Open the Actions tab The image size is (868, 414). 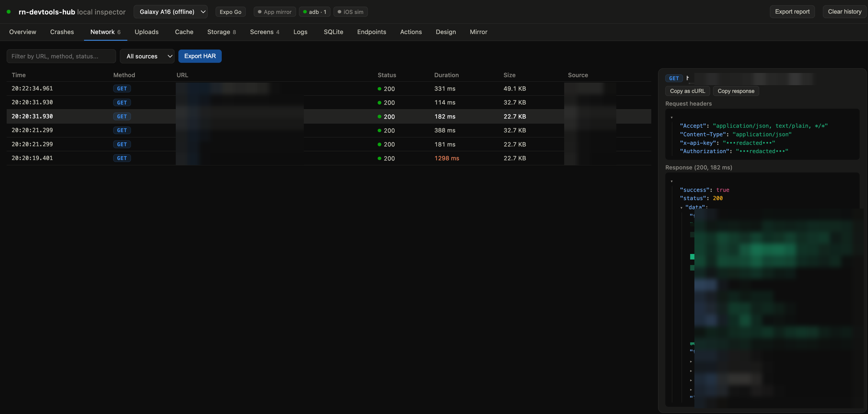pos(411,32)
